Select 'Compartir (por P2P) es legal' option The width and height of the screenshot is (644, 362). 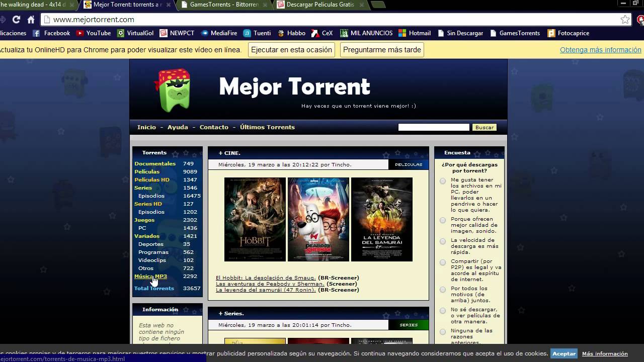(443, 262)
